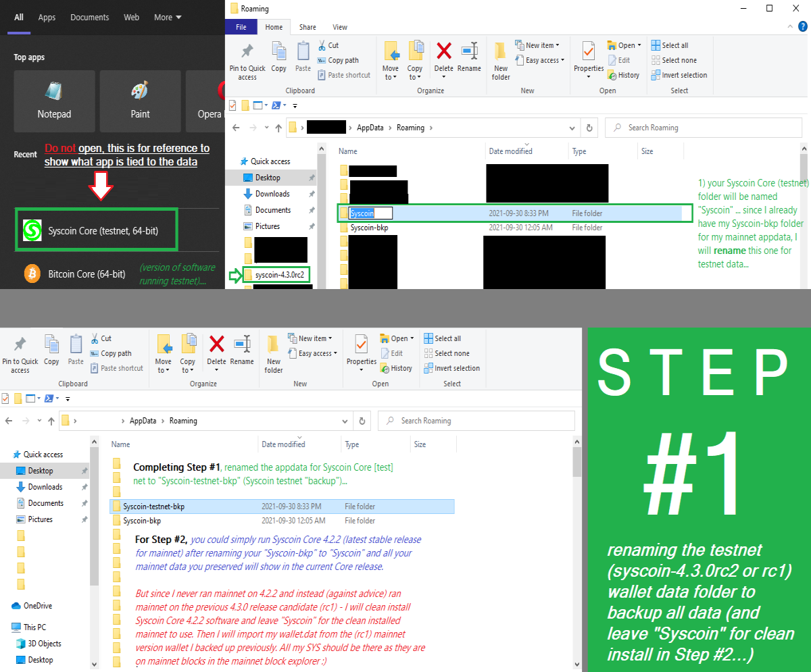This screenshot has width=811, height=672.
Task: Click Invert selection in lower ribbon
Action: tap(452, 368)
